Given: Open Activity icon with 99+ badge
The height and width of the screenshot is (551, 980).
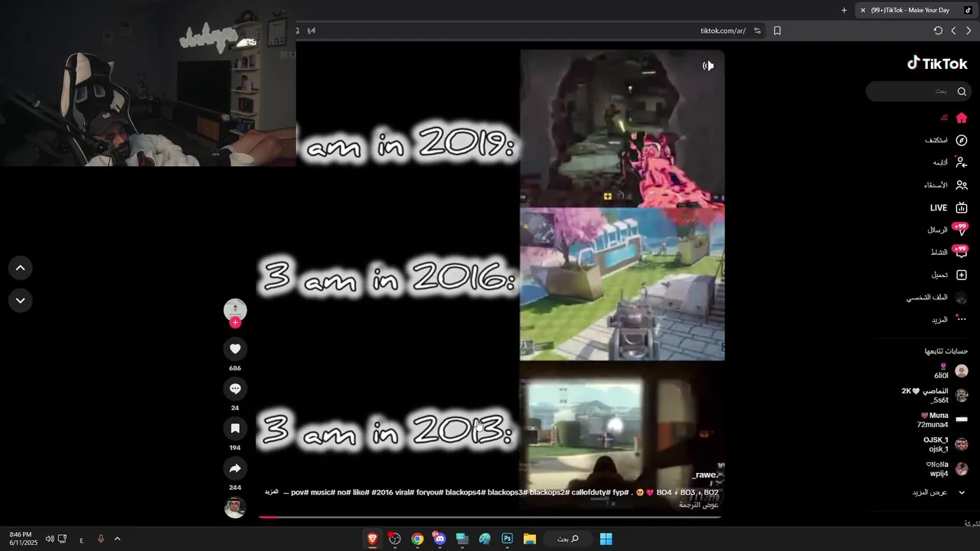Looking at the screenshot, I should coord(960,252).
